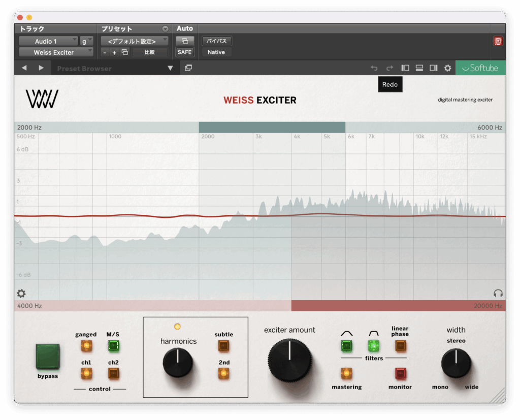This screenshot has width=520, height=420.
Task: Click the red target plugin icon
Action: point(498,41)
